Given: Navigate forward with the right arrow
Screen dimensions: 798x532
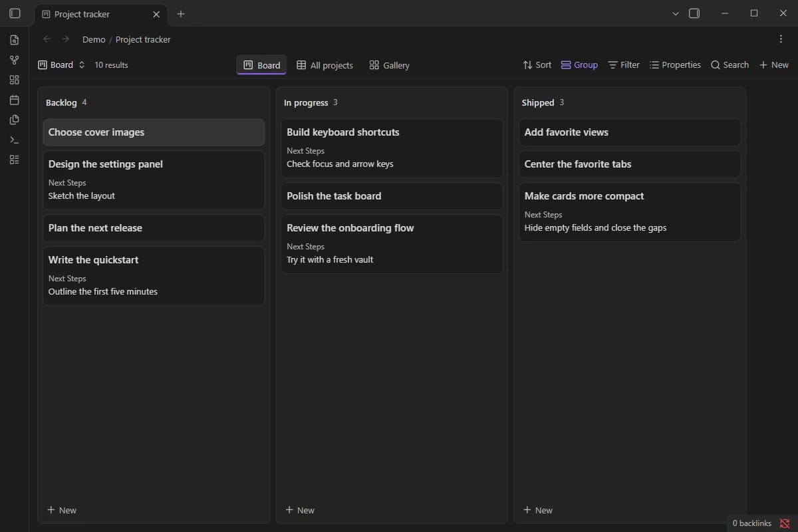Looking at the screenshot, I should point(65,39).
